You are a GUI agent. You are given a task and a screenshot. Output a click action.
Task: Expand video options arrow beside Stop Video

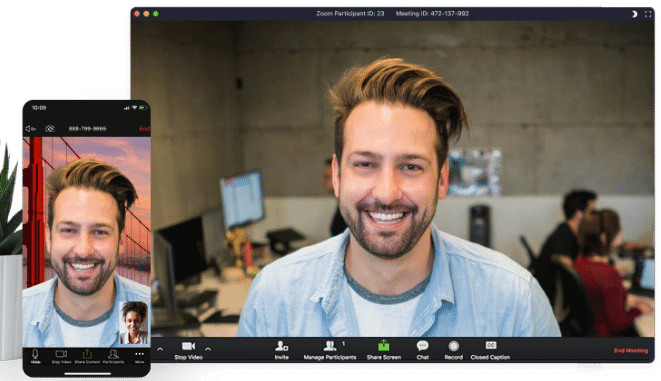[x=208, y=349]
